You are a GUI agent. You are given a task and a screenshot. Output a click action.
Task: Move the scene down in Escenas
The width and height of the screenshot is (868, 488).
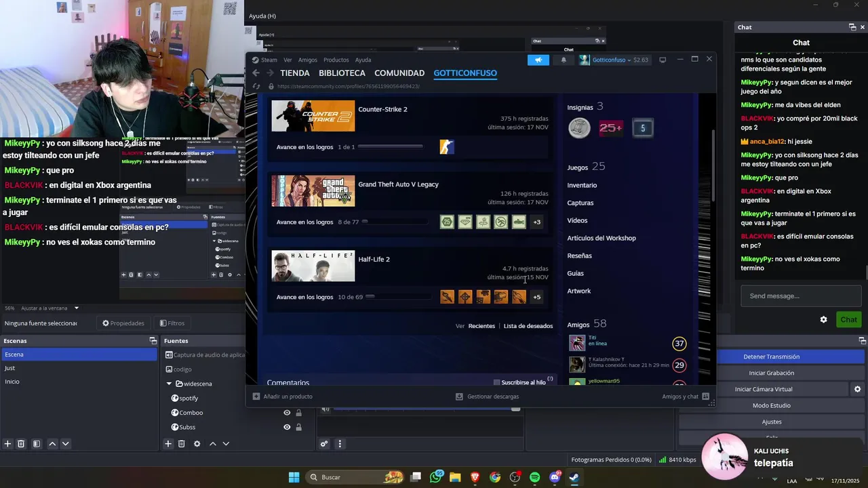click(65, 444)
